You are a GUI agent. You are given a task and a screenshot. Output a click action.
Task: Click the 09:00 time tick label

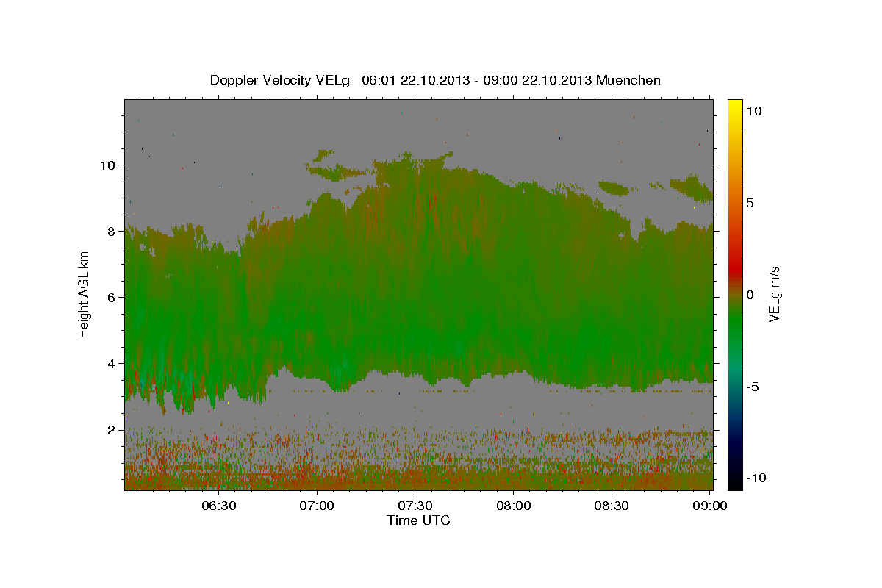tap(710, 506)
